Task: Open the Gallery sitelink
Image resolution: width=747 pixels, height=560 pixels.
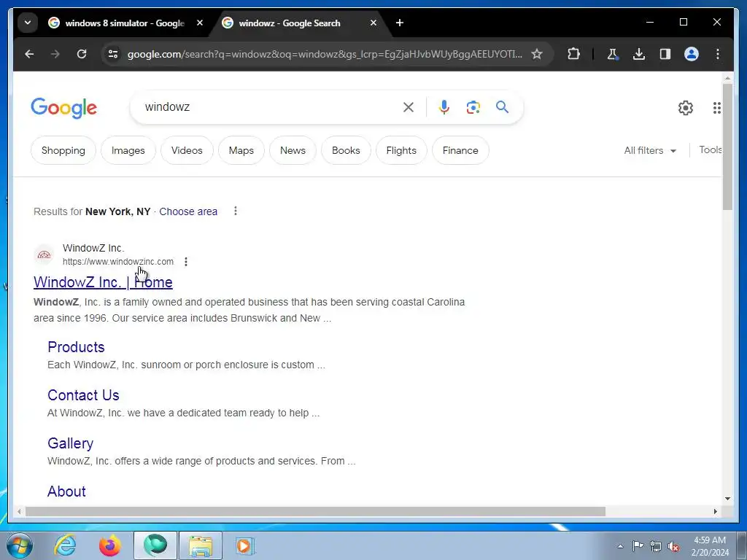Action: click(x=71, y=443)
